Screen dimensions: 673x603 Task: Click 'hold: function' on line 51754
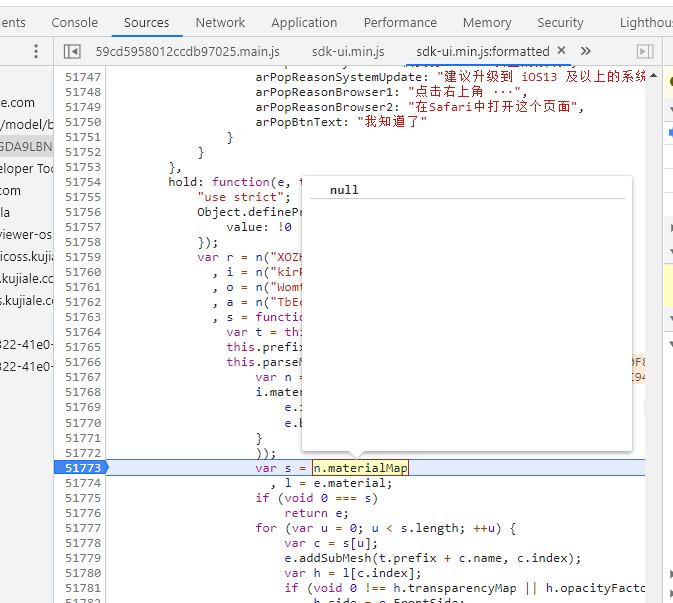218,182
